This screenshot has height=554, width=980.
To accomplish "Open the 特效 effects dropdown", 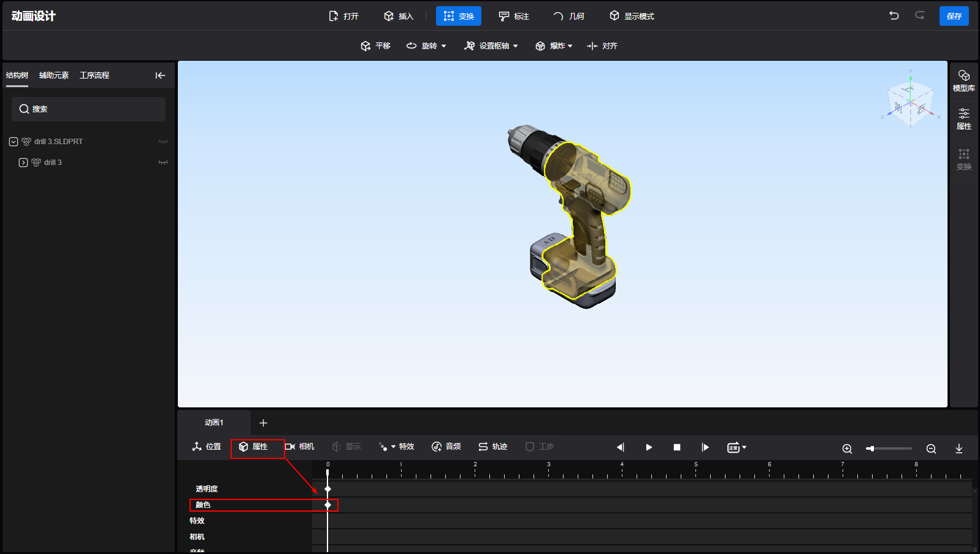I will 396,447.
